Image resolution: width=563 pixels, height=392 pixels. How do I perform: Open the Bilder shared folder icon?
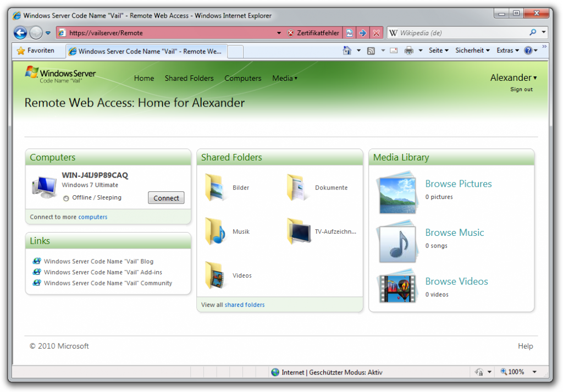pos(215,187)
